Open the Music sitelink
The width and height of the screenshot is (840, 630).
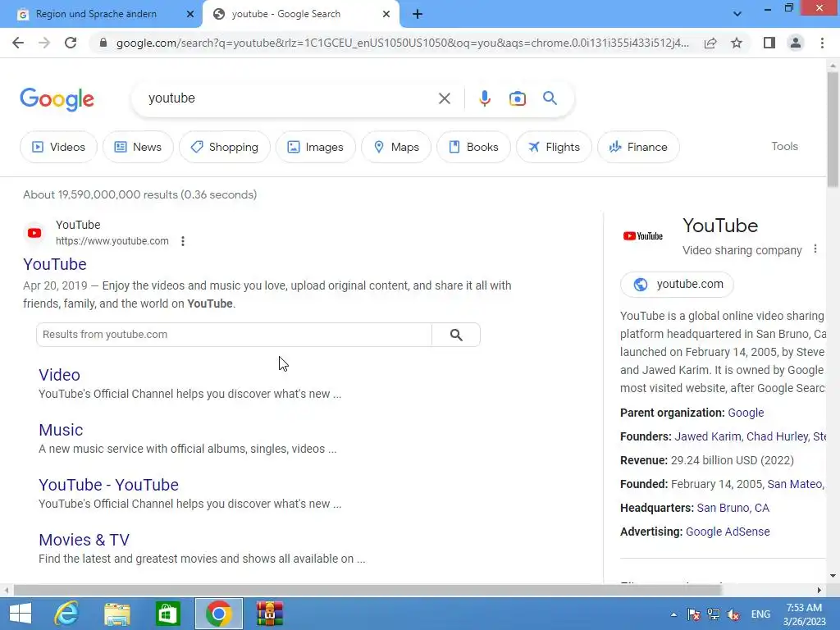click(61, 430)
